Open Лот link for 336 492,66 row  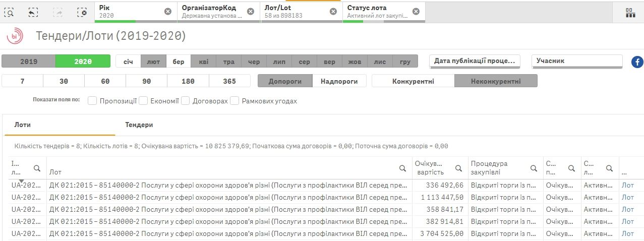[x=627, y=185]
